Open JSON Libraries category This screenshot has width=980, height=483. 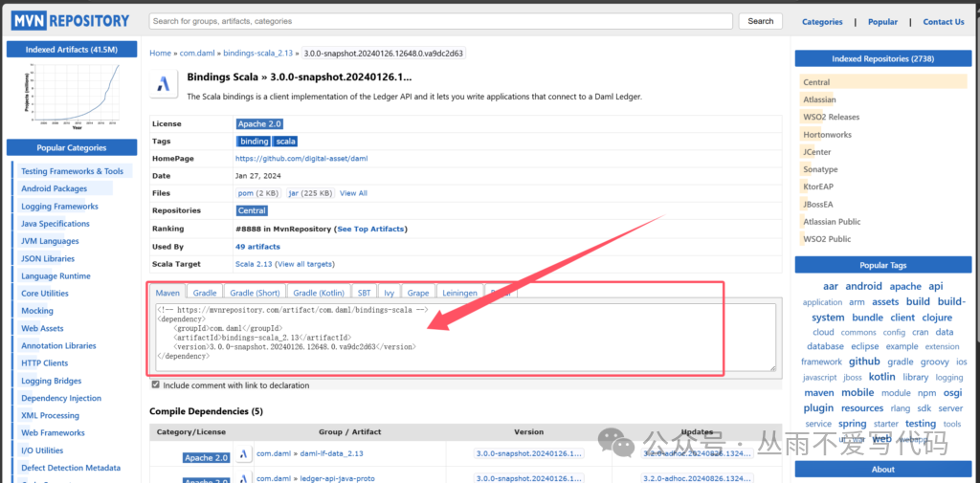coord(48,258)
